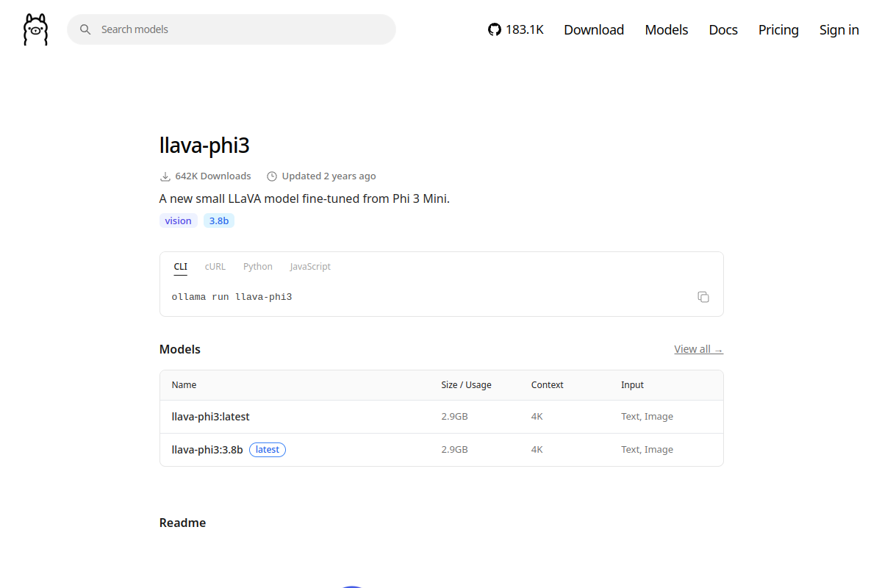
Task: Click the Readme heading
Action: point(182,523)
